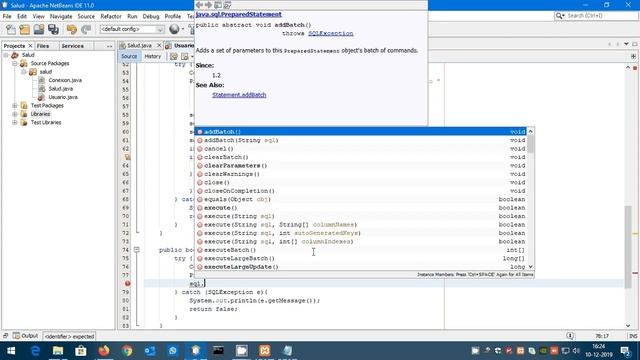Collapse the Source Packages node

click(x=15, y=63)
